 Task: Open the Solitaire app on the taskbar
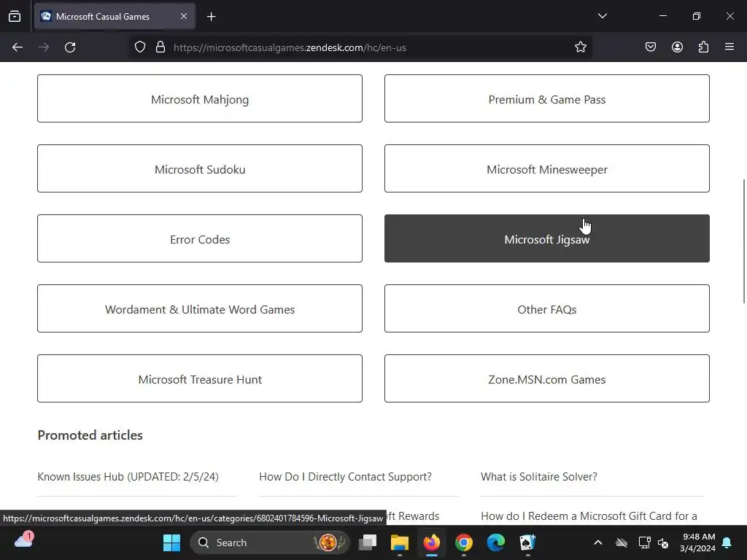(x=527, y=542)
